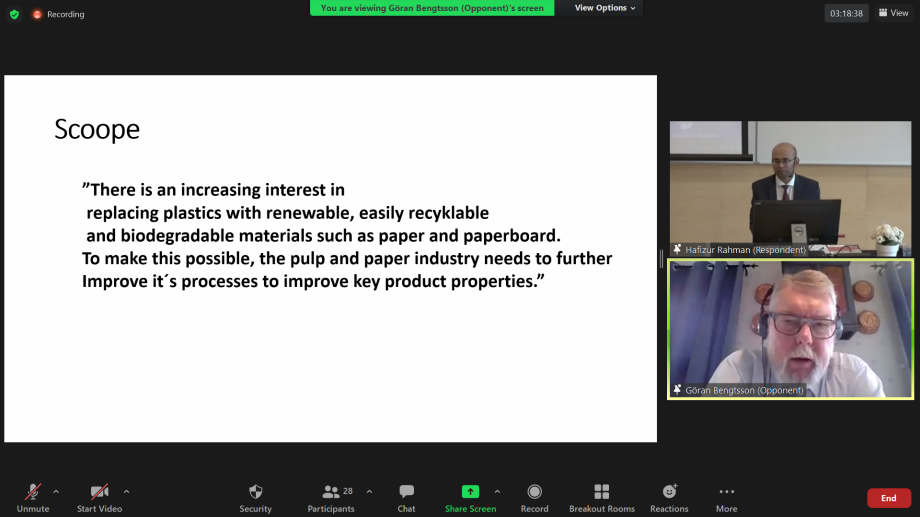Expand arrow next to Participants
920x517 pixels.
(369, 491)
